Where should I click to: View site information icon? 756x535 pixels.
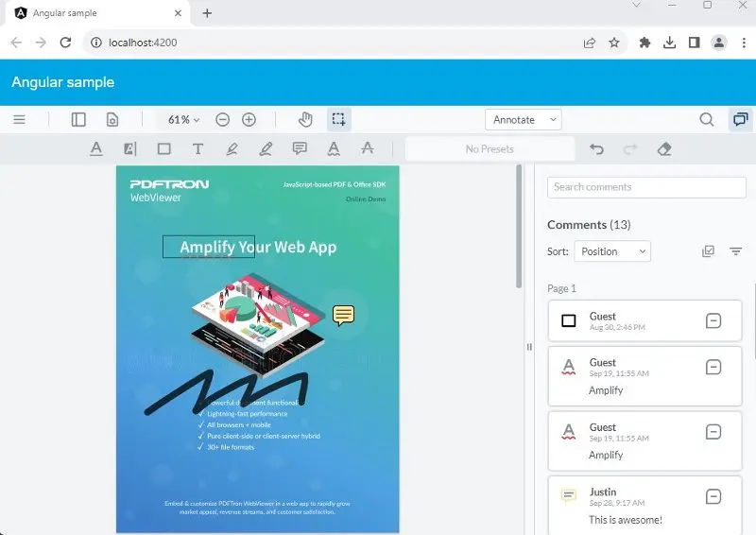(x=96, y=43)
